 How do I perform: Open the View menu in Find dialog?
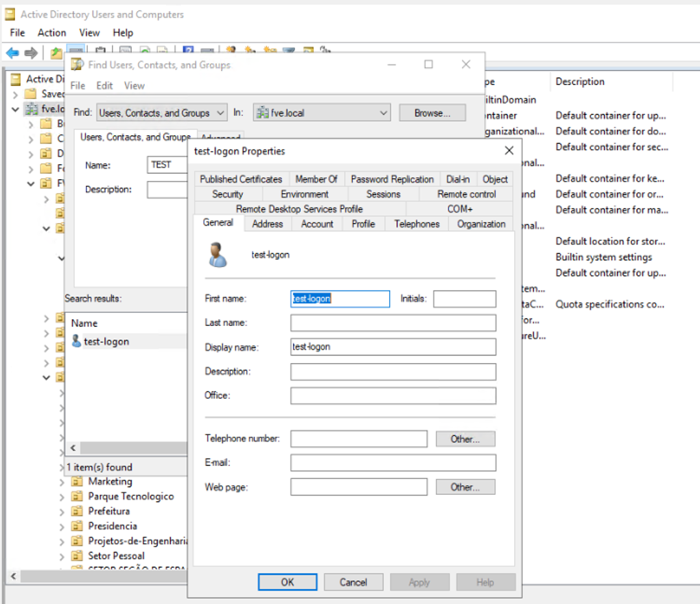[x=135, y=85]
